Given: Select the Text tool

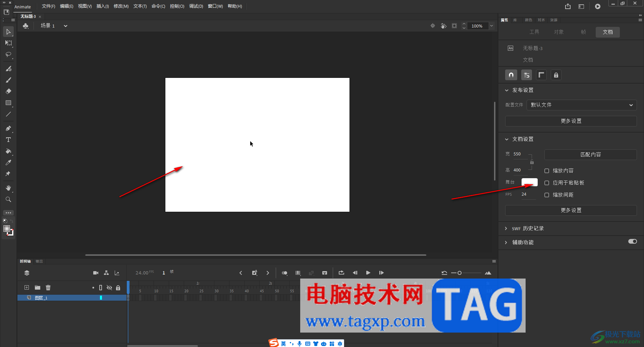Looking at the screenshot, I should point(8,140).
